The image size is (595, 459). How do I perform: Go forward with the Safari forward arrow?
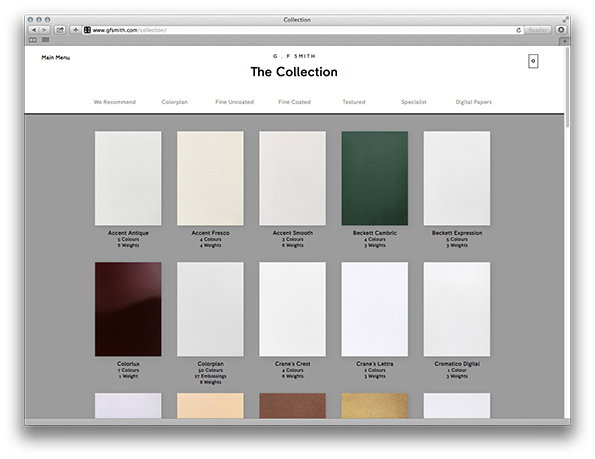[44, 30]
